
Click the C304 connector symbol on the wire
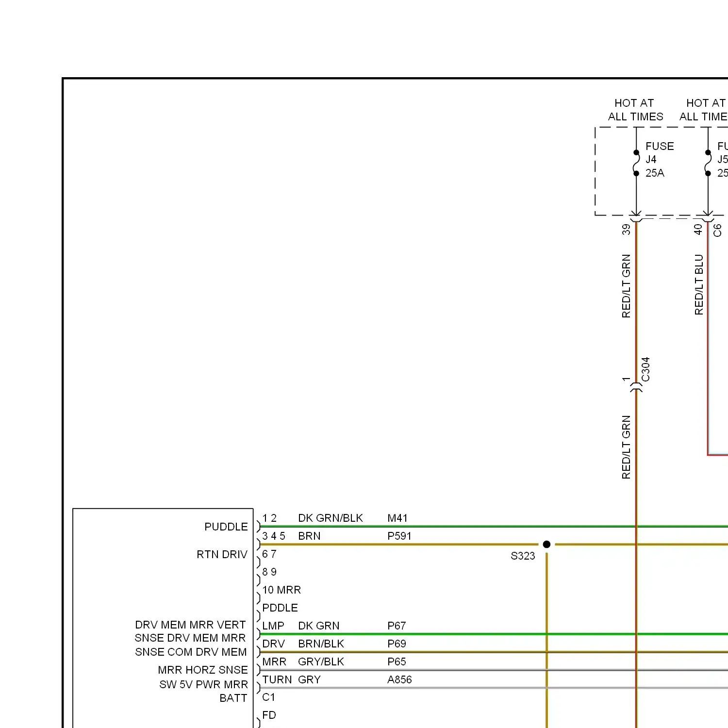(x=636, y=387)
